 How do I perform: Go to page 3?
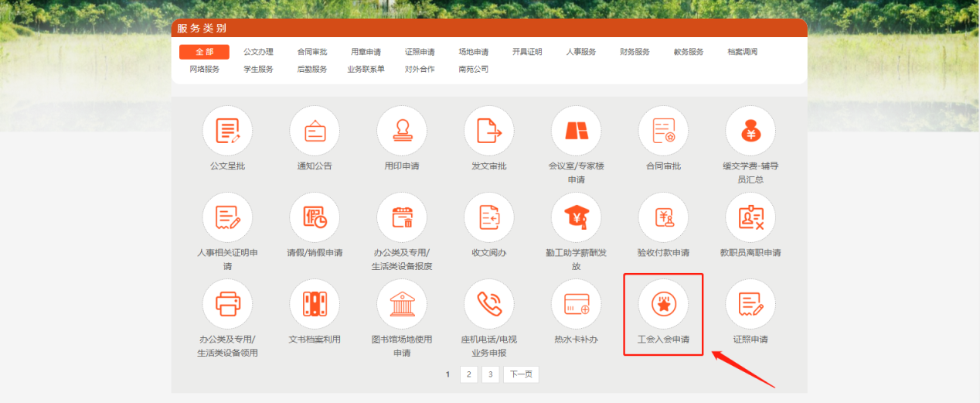[x=490, y=374]
